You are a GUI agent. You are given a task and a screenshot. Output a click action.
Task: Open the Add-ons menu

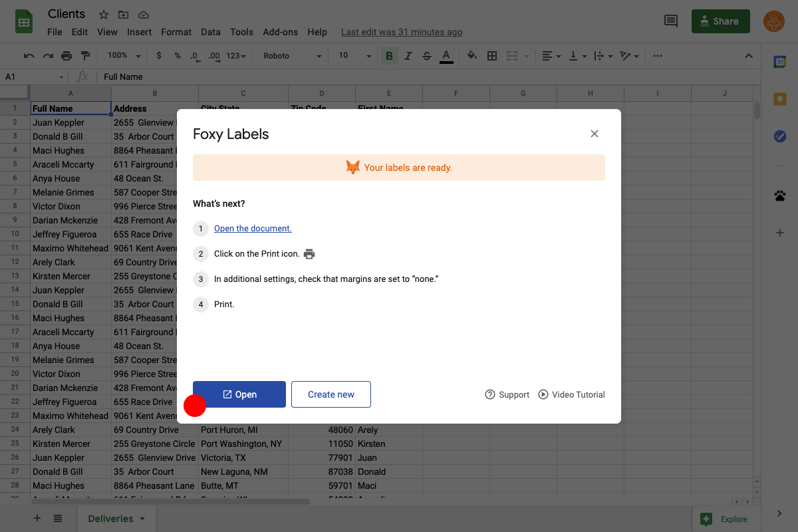point(281,32)
